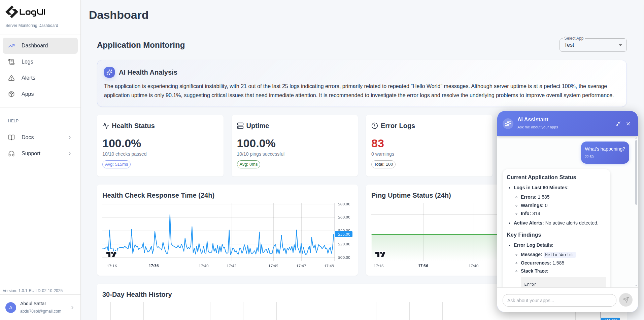Select the Dashboard icon in sidebar
The width and height of the screenshot is (644, 320).
pyautogui.click(x=11, y=45)
